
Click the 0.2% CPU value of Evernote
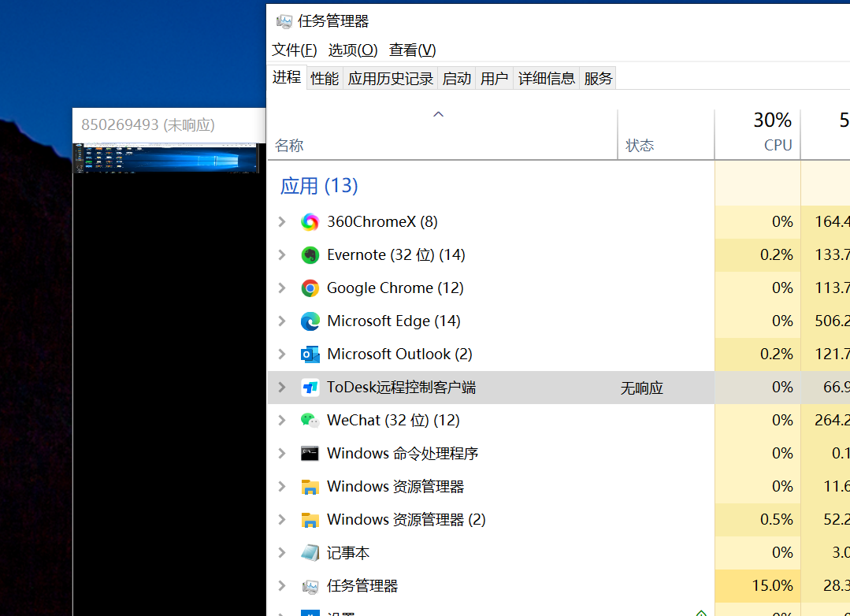coord(776,255)
